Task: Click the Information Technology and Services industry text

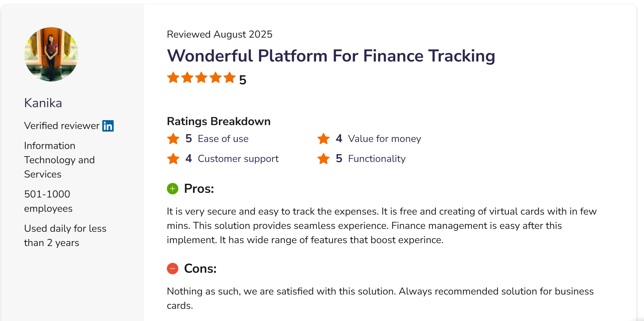Action: (59, 160)
